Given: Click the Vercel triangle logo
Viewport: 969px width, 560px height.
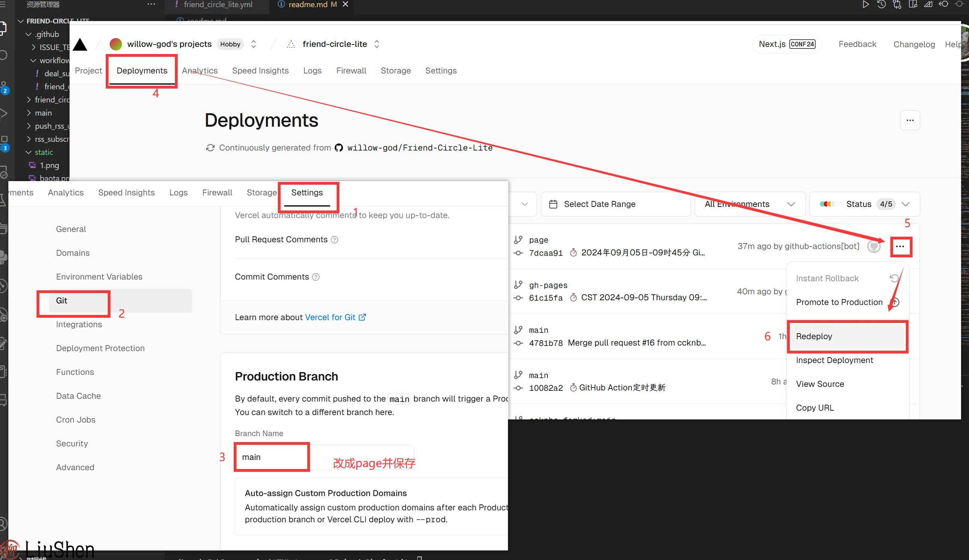Looking at the screenshot, I should click(x=80, y=44).
